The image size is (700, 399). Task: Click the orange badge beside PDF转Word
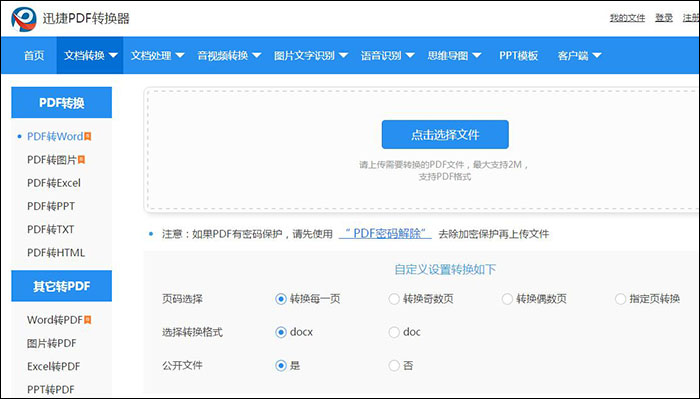pyautogui.click(x=88, y=137)
